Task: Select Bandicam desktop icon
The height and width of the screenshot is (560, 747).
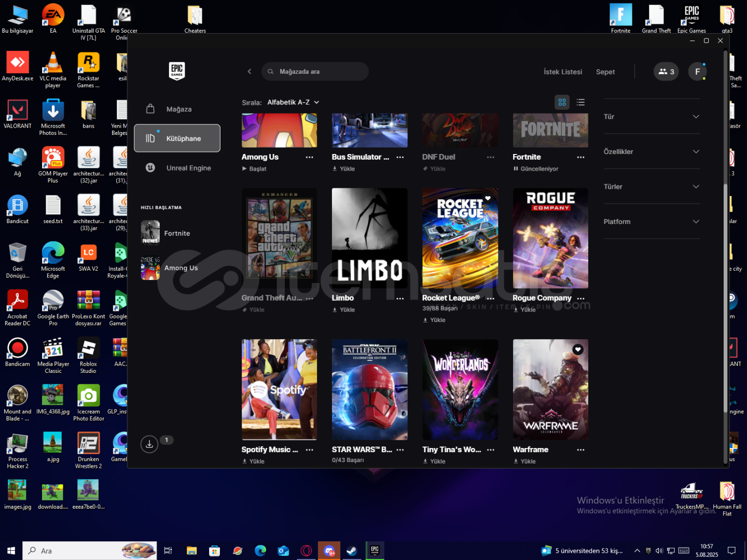Action: point(18,353)
